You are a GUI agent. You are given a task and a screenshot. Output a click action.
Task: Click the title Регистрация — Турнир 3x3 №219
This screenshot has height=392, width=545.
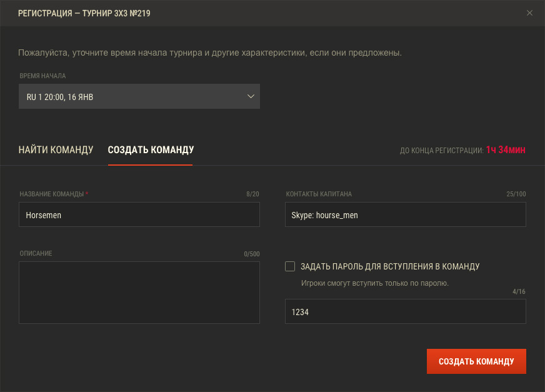tap(84, 13)
